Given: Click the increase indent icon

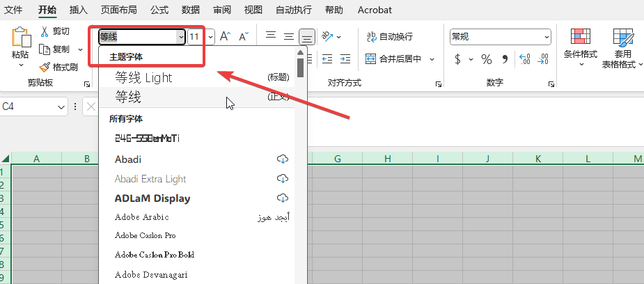Looking at the screenshot, I should [x=345, y=59].
